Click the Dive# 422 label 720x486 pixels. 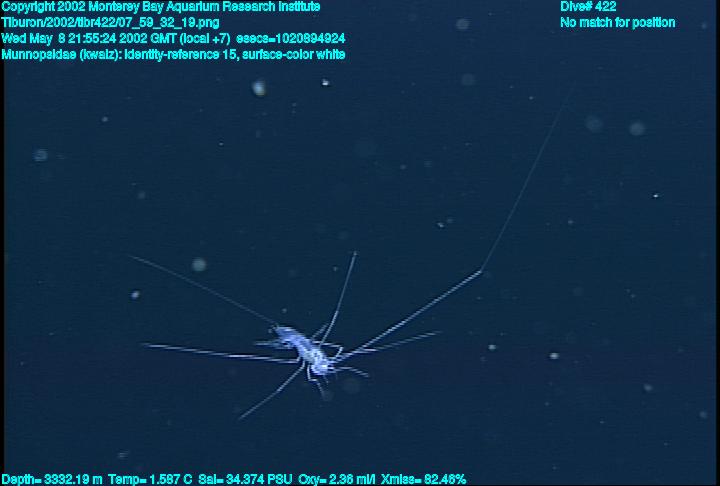pos(588,6)
